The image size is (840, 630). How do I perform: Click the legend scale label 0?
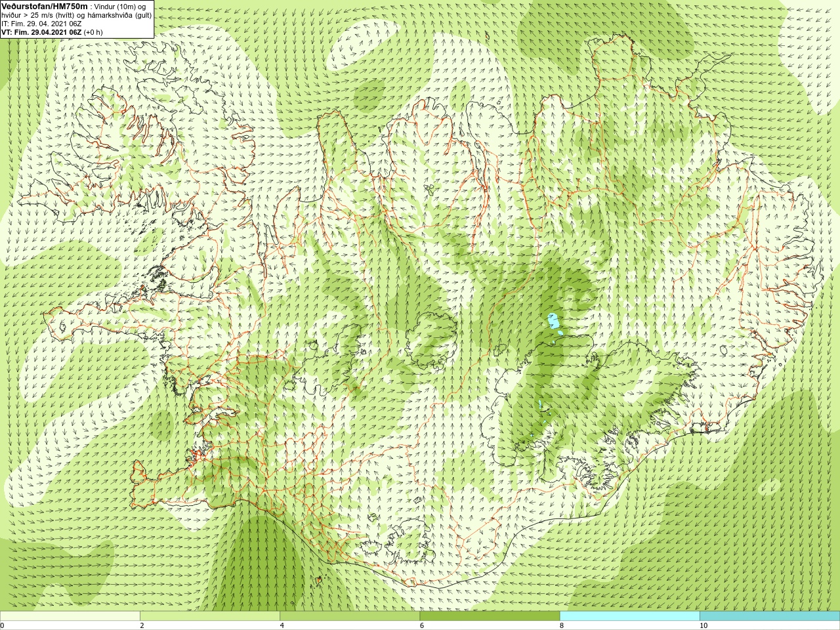click(2, 625)
